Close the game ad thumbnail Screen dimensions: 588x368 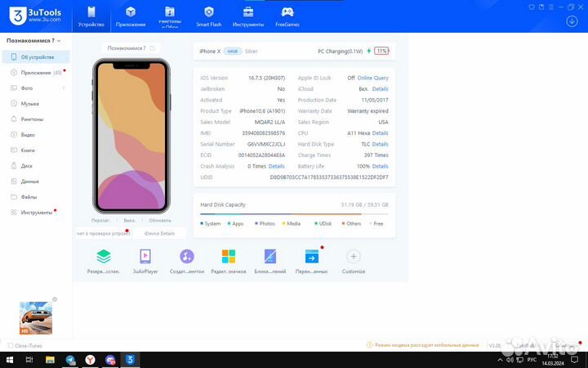[x=55, y=299]
